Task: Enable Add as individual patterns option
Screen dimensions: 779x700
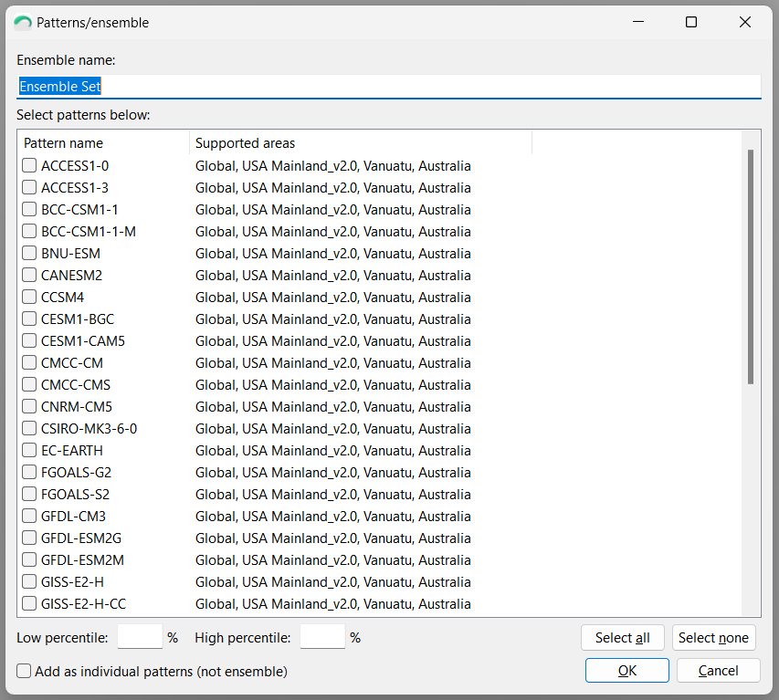Action: click(24, 671)
